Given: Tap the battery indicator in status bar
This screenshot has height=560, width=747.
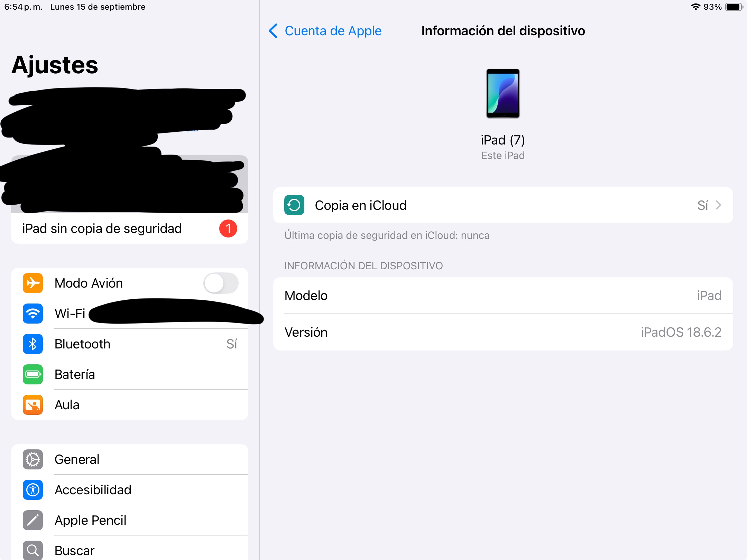Looking at the screenshot, I should click(734, 7).
